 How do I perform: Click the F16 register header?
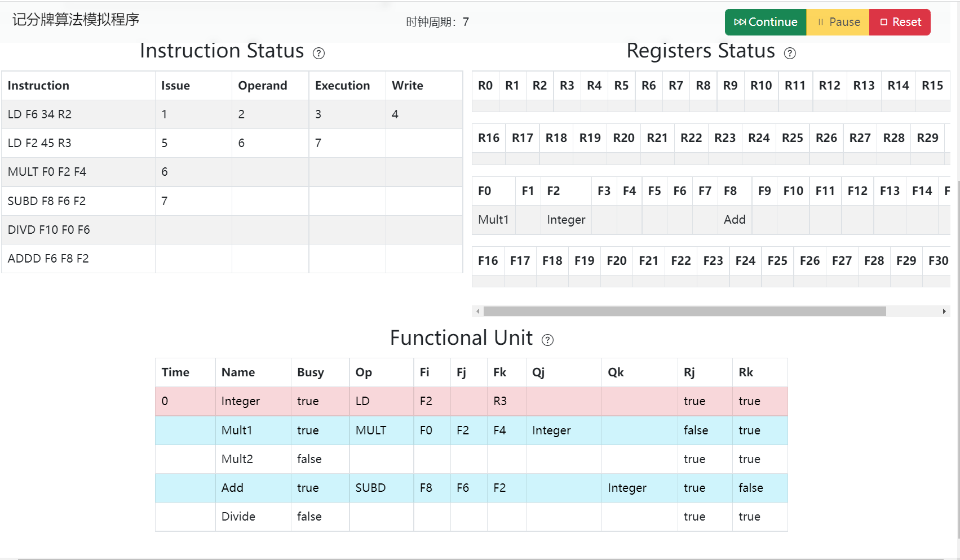(488, 261)
